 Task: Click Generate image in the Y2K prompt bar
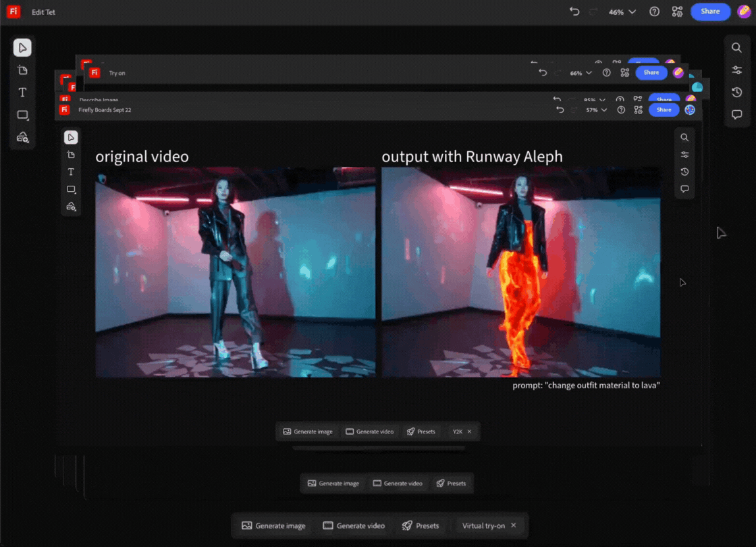308,432
